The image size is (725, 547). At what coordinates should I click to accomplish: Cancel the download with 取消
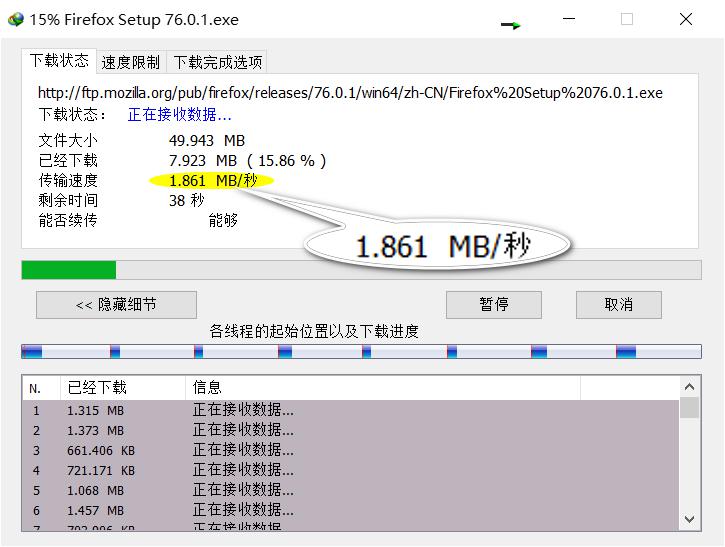coord(618,305)
